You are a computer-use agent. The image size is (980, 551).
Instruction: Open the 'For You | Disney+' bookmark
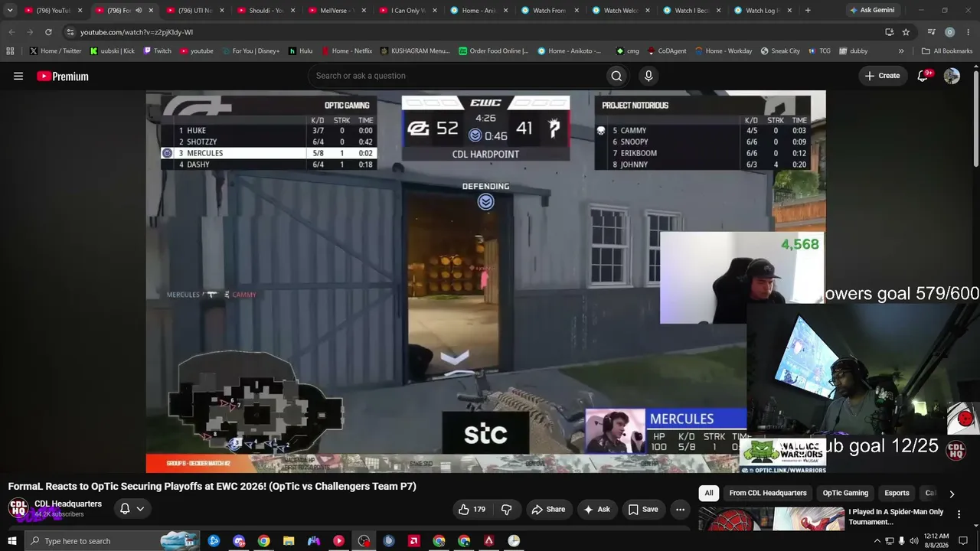pos(250,51)
